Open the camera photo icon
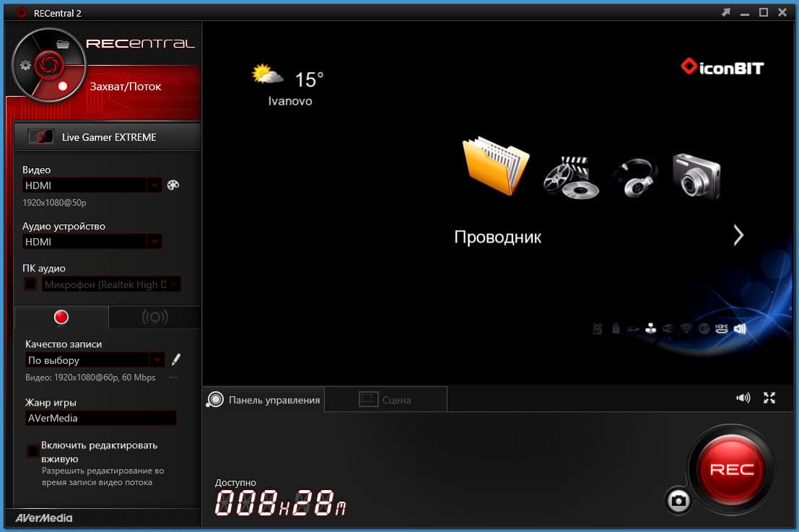This screenshot has height=532, width=799. [696, 176]
